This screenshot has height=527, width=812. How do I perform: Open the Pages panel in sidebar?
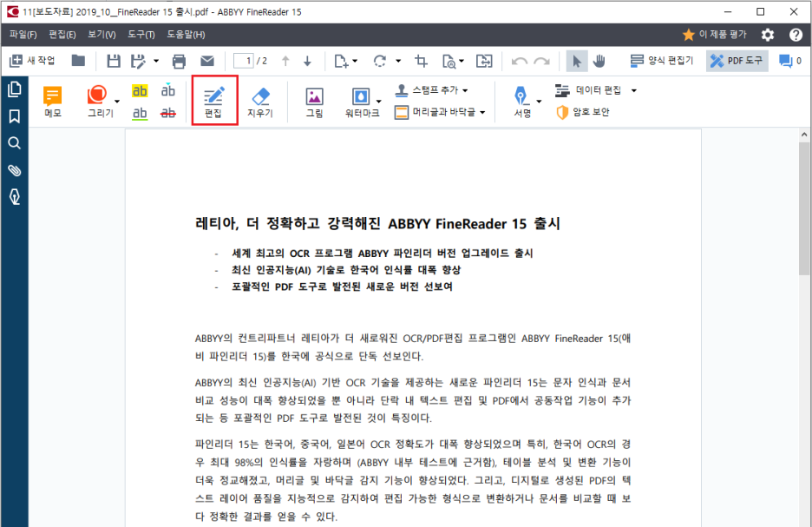point(15,89)
